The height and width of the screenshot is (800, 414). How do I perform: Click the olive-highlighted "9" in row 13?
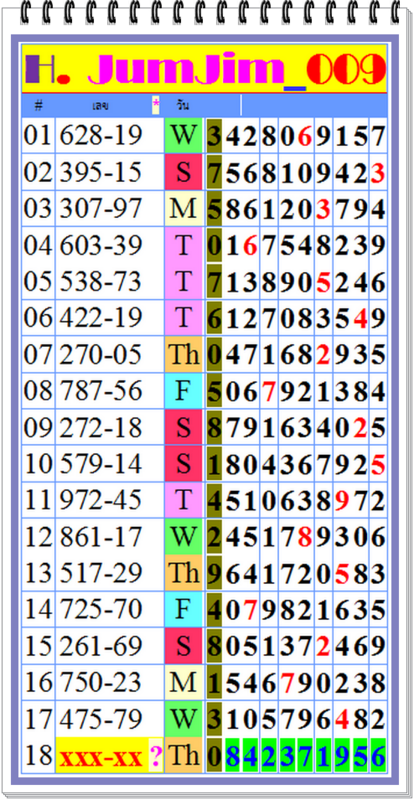pos(214,573)
